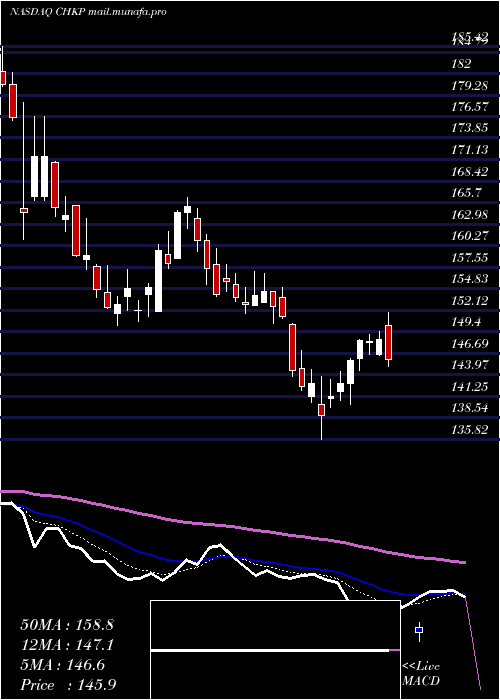Click the 5MA : 146.6 readout
This screenshot has width=500, height=700.
(62, 665)
